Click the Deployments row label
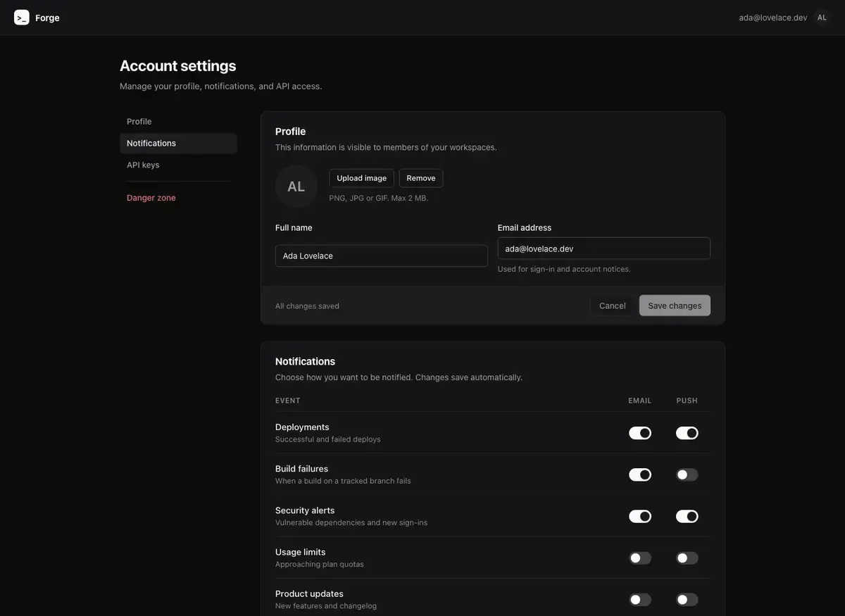Screen dimensions: 845x616 (302, 427)
